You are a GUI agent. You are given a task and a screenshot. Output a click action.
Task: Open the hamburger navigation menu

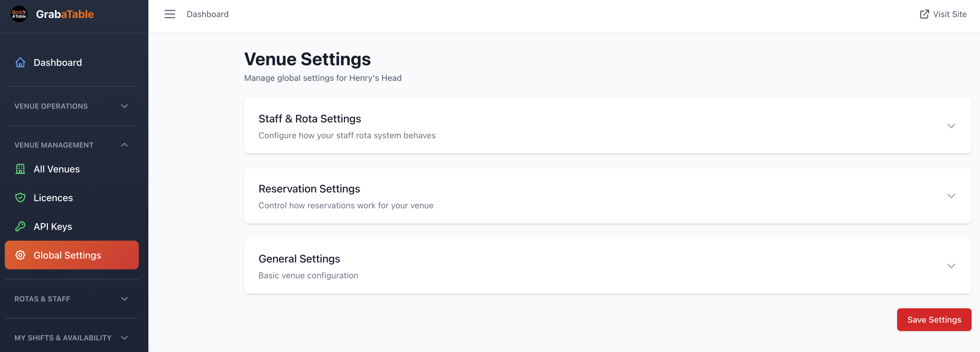click(x=170, y=14)
